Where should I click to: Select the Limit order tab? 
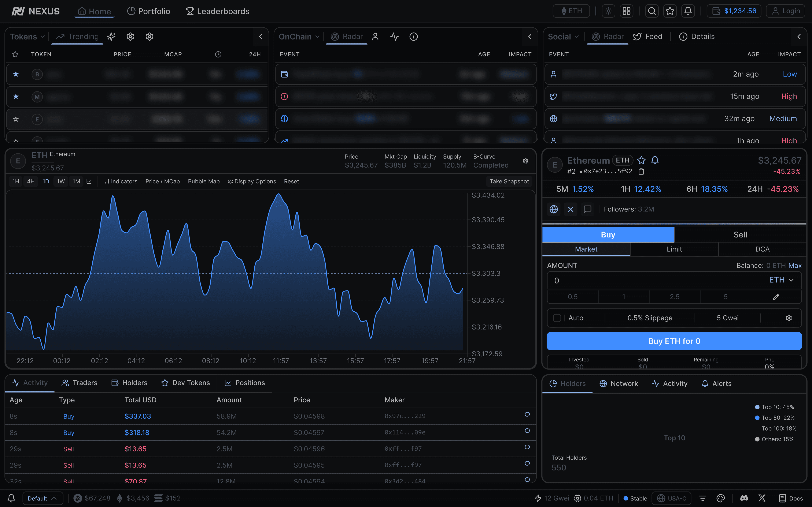(x=674, y=249)
